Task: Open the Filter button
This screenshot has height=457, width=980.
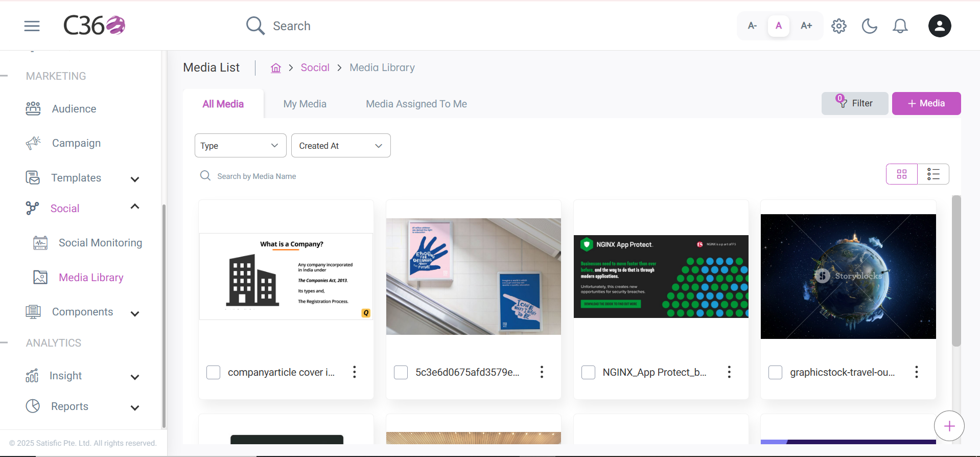Action: (855, 103)
